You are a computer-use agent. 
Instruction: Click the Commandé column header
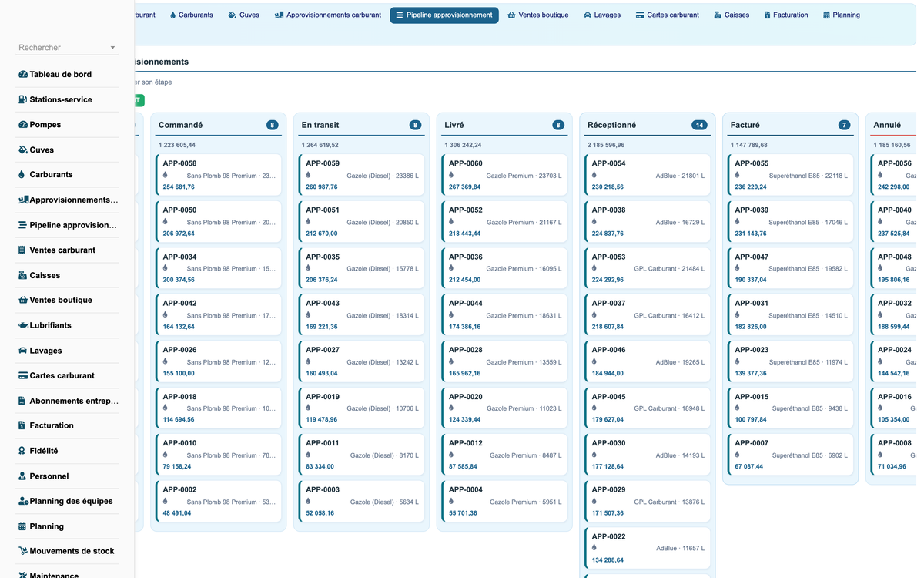click(219, 125)
